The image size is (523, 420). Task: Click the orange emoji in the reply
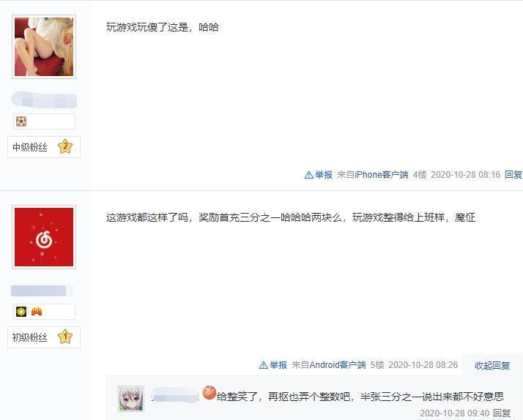click(209, 392)
